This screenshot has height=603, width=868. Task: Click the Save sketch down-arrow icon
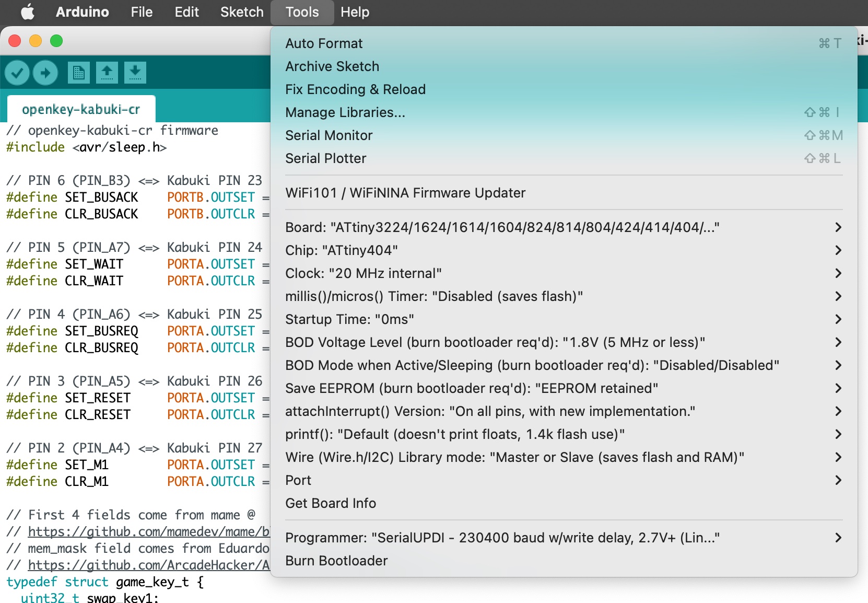[x=135, y=73]
